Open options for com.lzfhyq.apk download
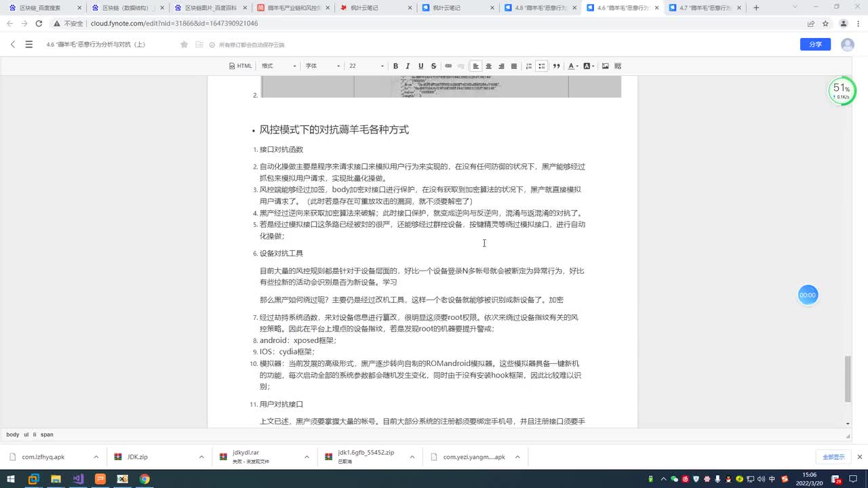This screenshot has height=488, width=868. coord(96,457)
